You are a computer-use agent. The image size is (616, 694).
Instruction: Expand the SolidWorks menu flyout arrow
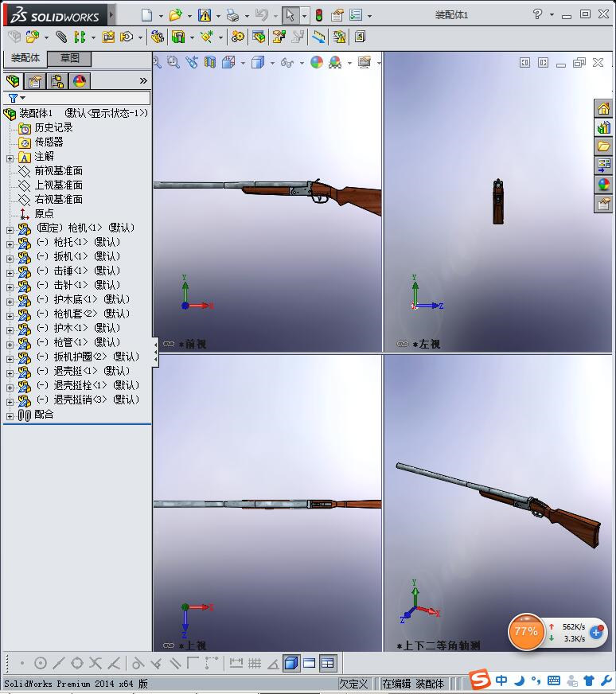(x=111, y=14)
